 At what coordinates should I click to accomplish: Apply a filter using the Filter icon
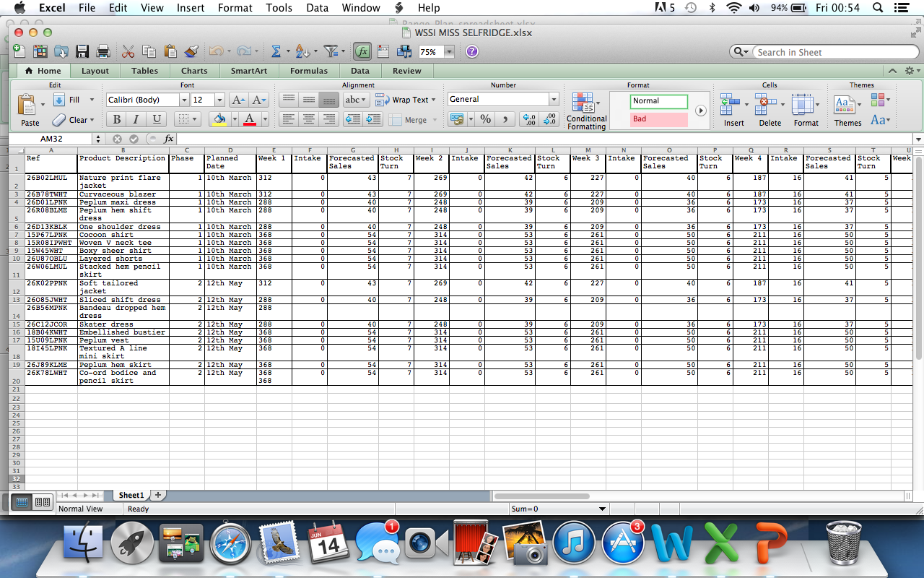(331, 51)
